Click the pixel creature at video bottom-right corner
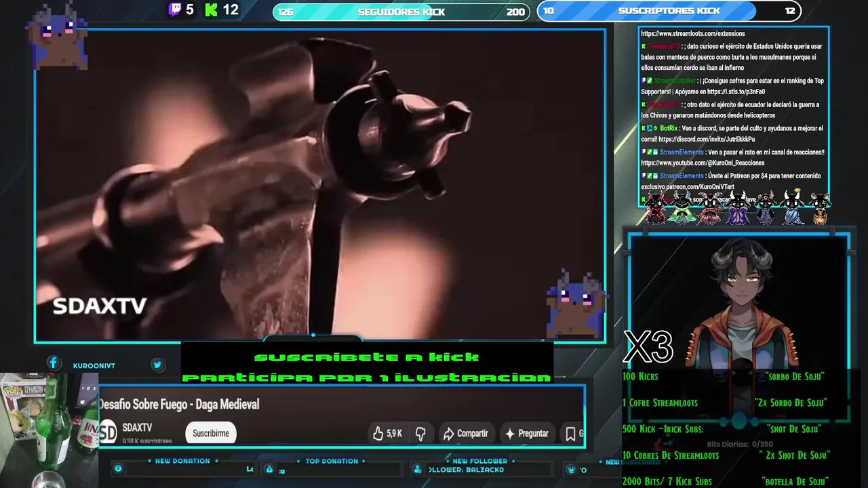 [x=575, y=304]
